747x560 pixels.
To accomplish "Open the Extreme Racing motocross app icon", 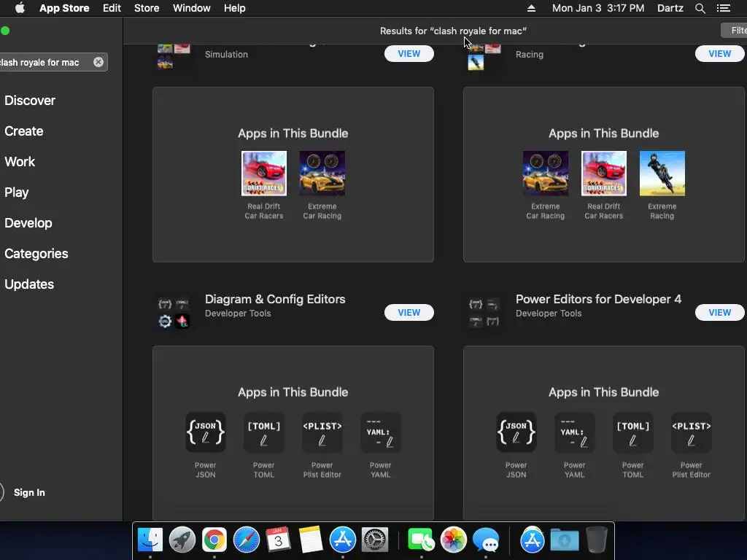I will click(x=662, y=174).
